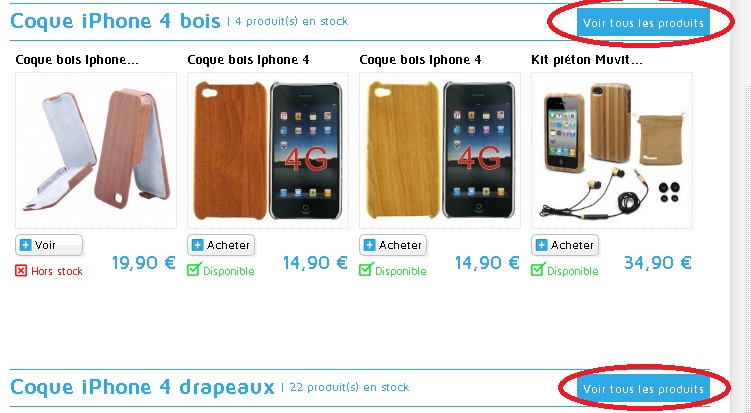Image resolution: width=751 pixels, height=413 pixels.
Task: Open the 'Kit piéton Muvit...' product title
Action: [587, 60]
